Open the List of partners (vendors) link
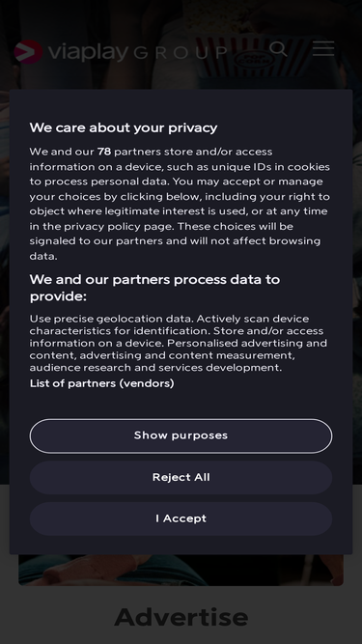 point(101,383)
